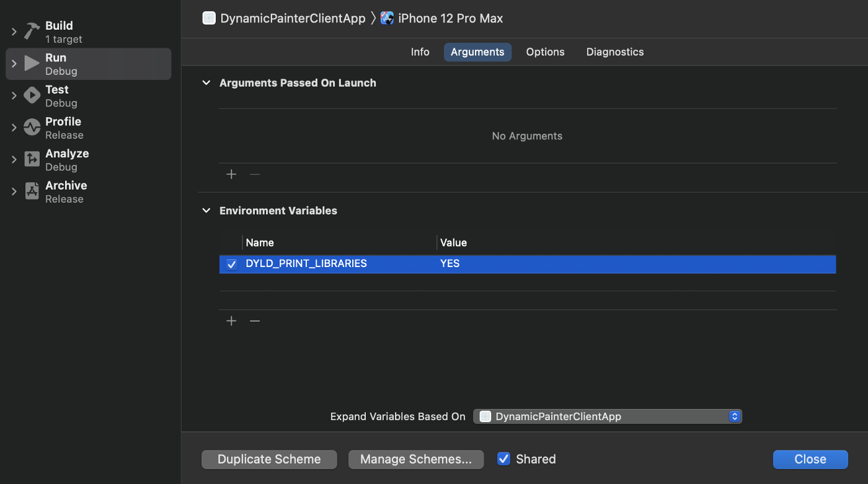
Task: Click the Duplicate Scheme button
Action: [x=268, y=459]
